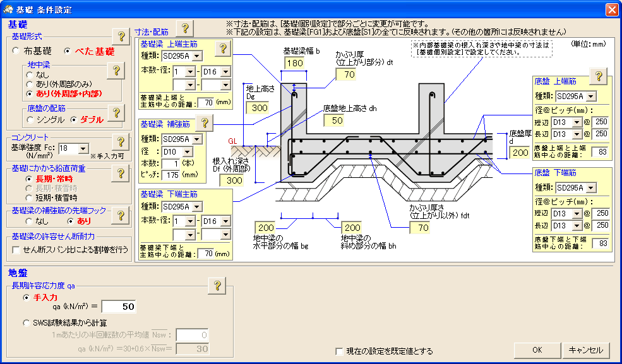Open help for 長期許容応力度 qa
The width and height of the screenshot is (622, 364).
click(x=217, y=286)
